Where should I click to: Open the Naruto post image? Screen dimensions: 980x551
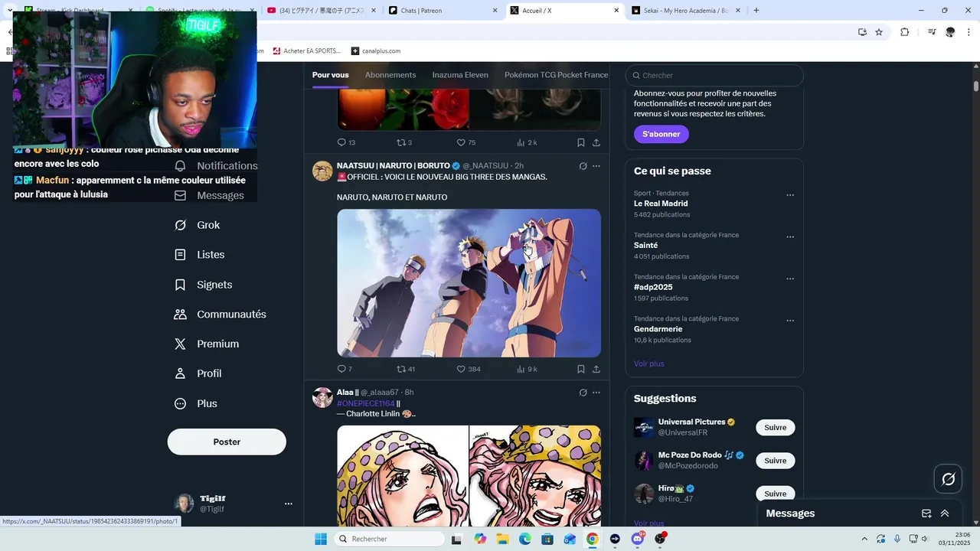coord(469,283)
